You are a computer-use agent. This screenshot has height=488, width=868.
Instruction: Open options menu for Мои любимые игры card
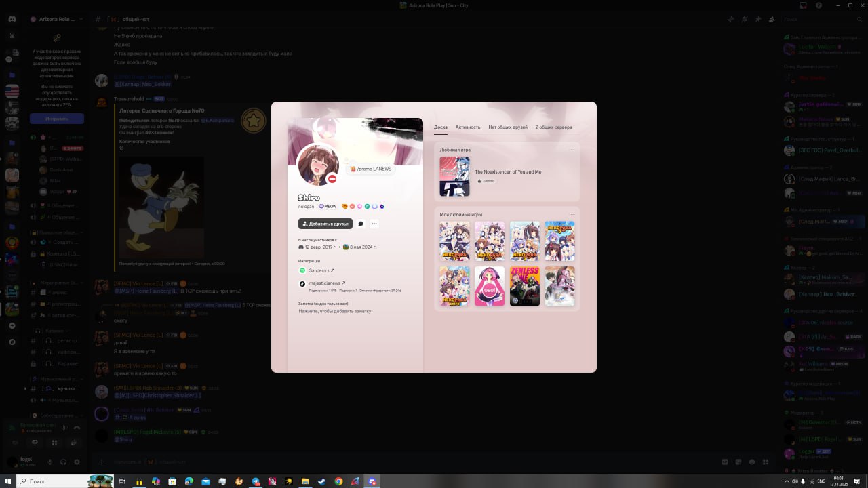572,215
